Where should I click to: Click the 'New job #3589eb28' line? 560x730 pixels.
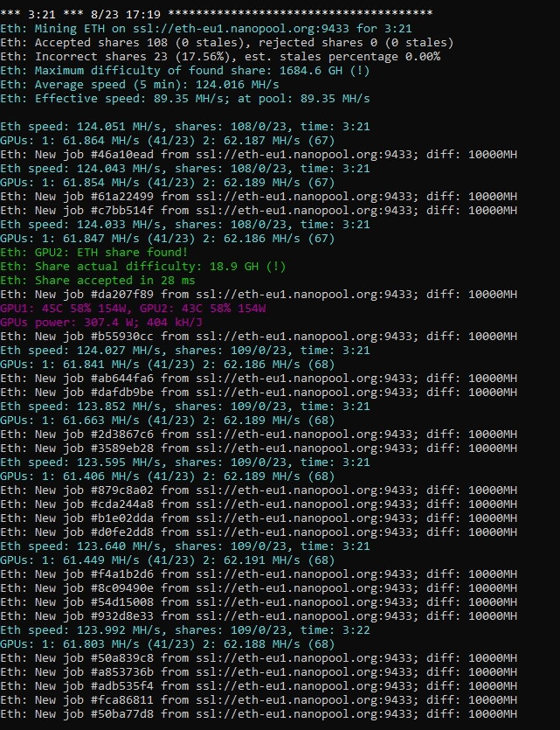coord(259,448)
